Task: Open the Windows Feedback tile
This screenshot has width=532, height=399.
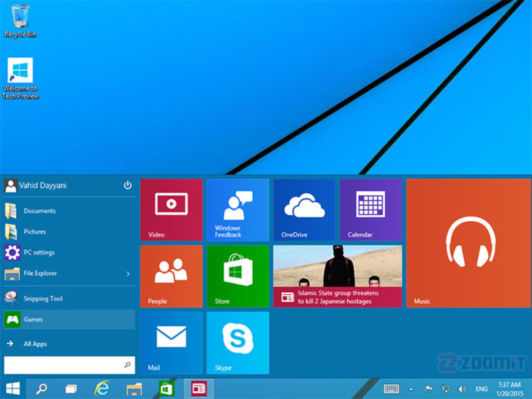Action: tap(238, 210)
